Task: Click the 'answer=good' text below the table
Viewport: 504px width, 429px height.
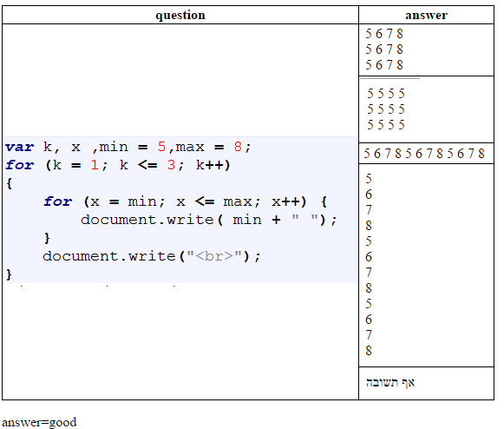Action: coord(39,422)
